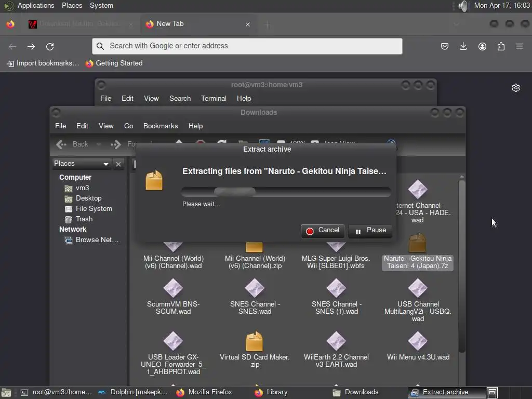532x399 pixels.
Task: Pause the archive extraction
Action: tap(370, 231)
